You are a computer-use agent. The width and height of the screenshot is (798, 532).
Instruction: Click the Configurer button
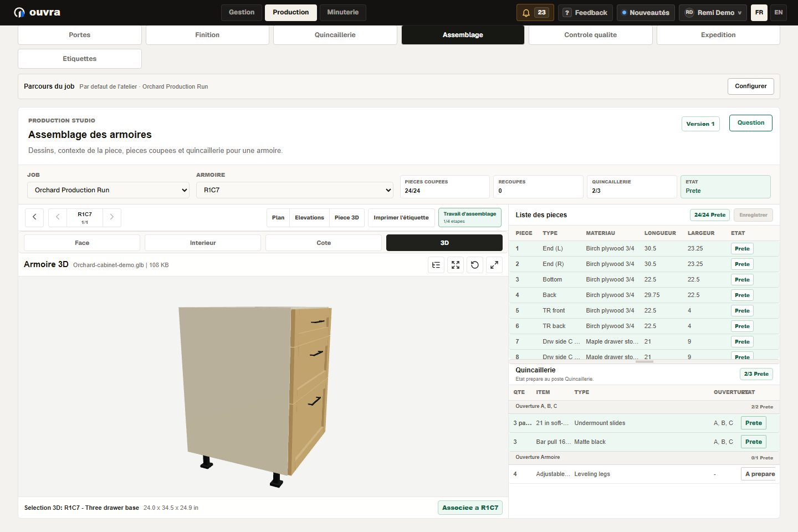pyautogui.click(x=751, y=86)
